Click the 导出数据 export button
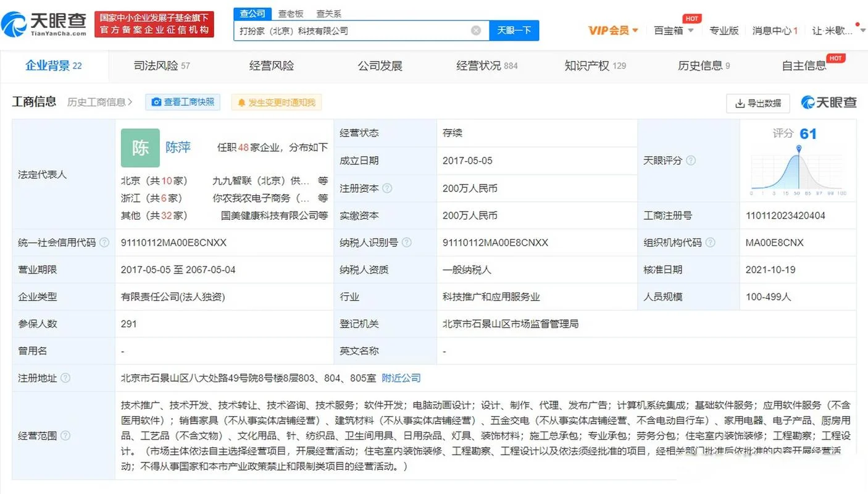868x494 pixels. pyautogui.click(x=757, y=103)
